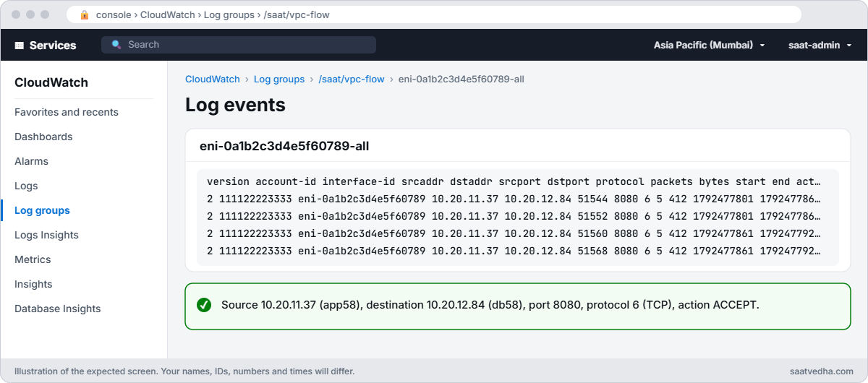
Task: Open Database Insights in the sidebar
Action: pyautogui.click(x=58, y=309)
